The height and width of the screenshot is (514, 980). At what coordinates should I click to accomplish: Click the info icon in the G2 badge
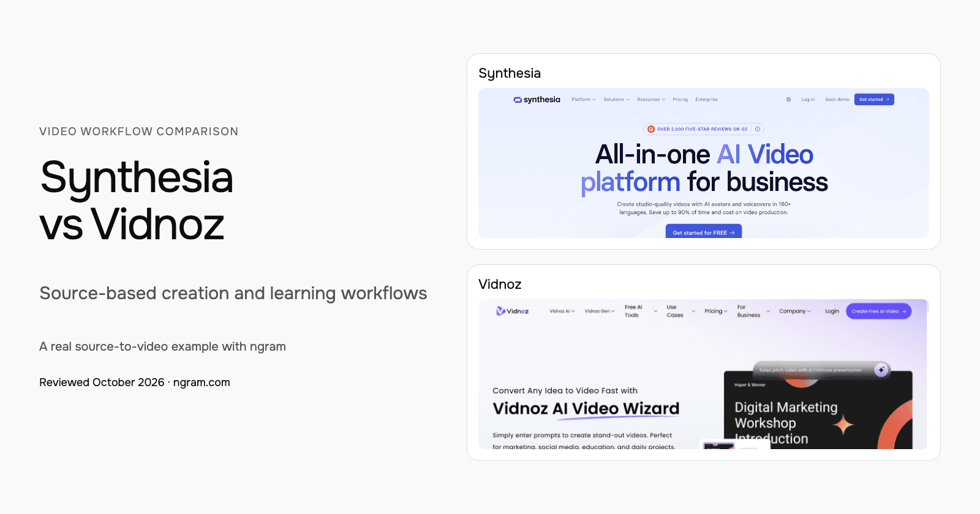758,129
